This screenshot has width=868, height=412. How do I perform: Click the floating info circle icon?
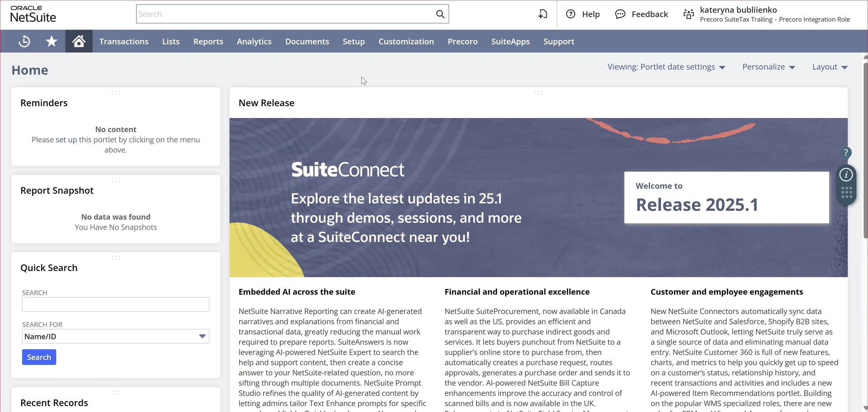pos(846,175)
